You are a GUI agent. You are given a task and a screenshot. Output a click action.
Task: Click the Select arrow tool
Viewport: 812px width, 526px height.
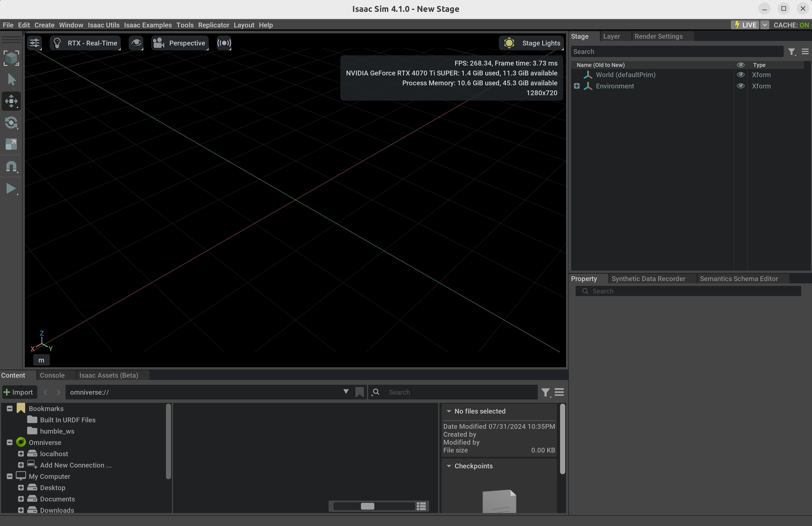[x=11, y=80]
